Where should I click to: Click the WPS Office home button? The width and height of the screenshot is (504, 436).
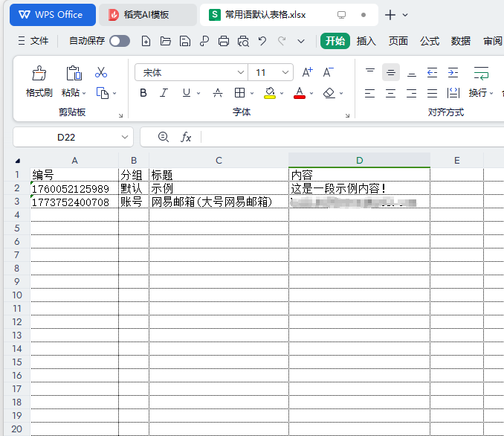53,15
